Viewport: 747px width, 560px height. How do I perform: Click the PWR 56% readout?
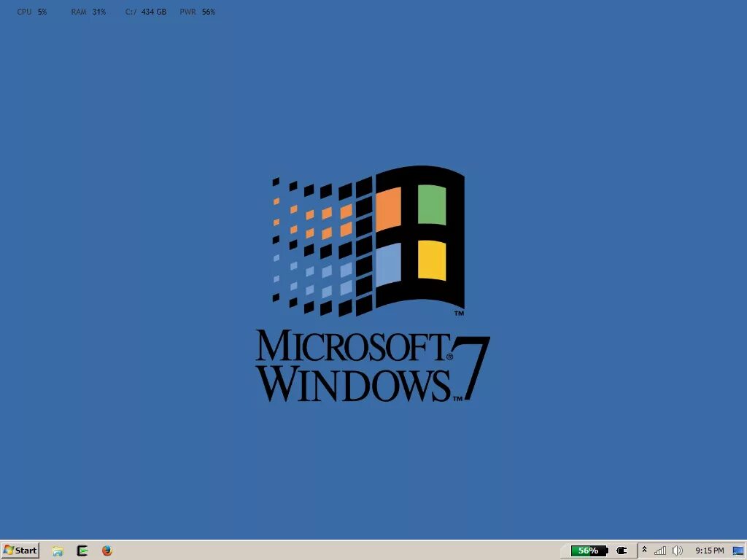click(x=198, y=12)
